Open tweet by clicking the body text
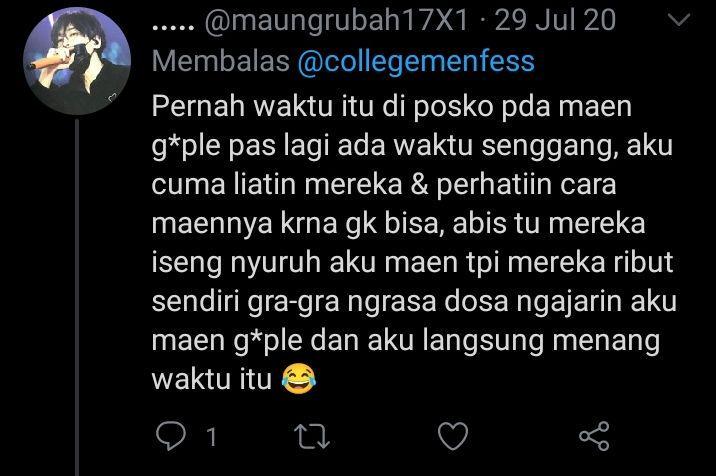The width and height of the screenshot is (716, 476). click(x=413, y=242)
